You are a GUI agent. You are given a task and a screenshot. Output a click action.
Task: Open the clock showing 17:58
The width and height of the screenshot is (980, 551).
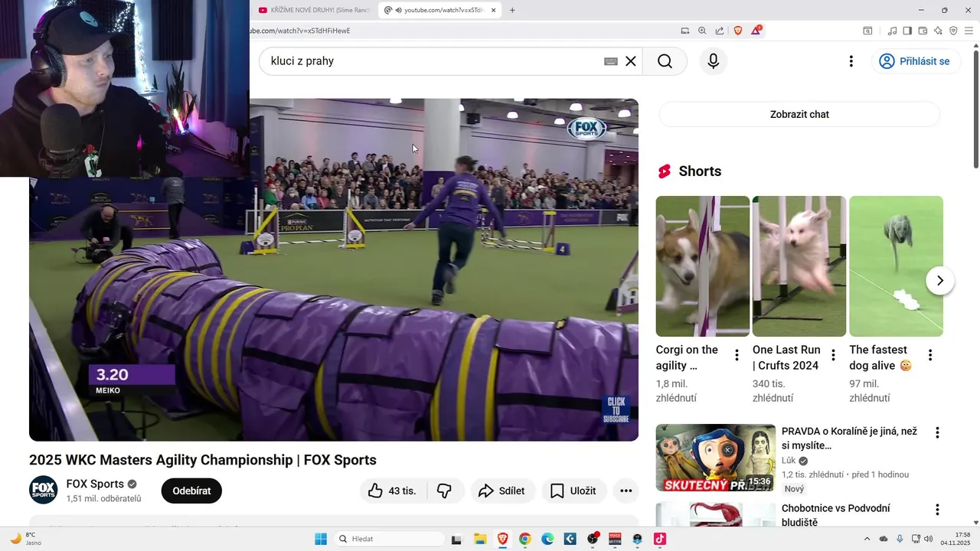955,539
